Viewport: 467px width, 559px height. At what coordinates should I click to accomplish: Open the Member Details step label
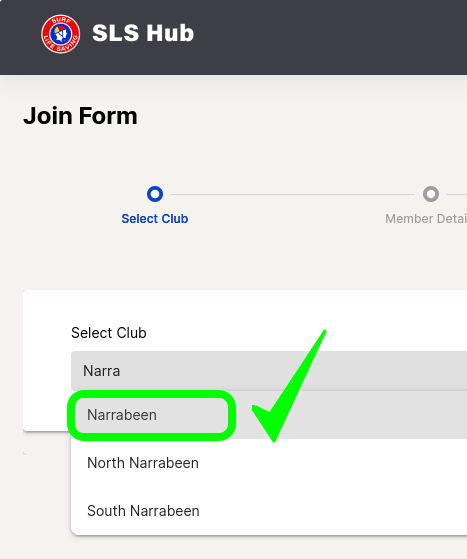pyautogui.click(x=426, y=219)
